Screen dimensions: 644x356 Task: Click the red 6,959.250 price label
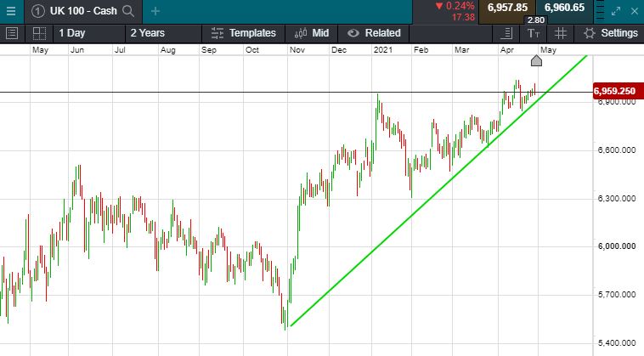pos(616,90)
